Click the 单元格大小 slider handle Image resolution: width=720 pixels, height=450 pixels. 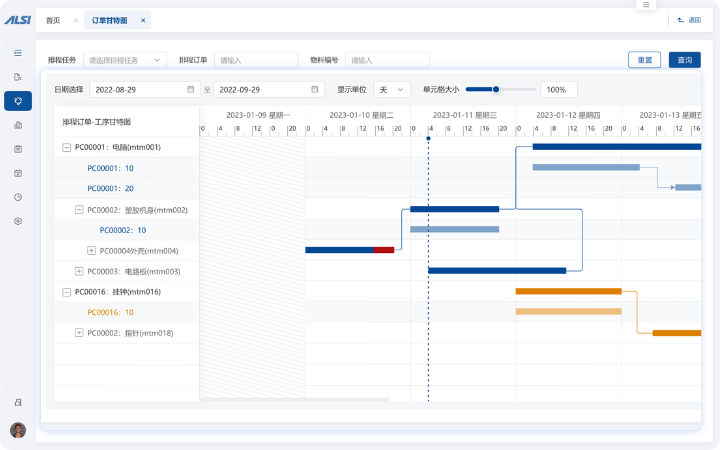[x=495, y=89]
